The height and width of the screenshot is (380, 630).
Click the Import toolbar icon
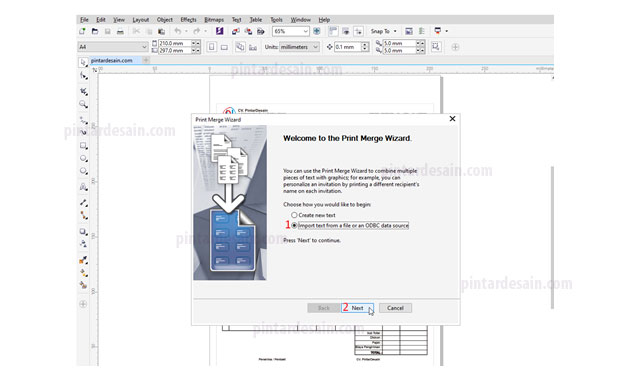(236, 31)
